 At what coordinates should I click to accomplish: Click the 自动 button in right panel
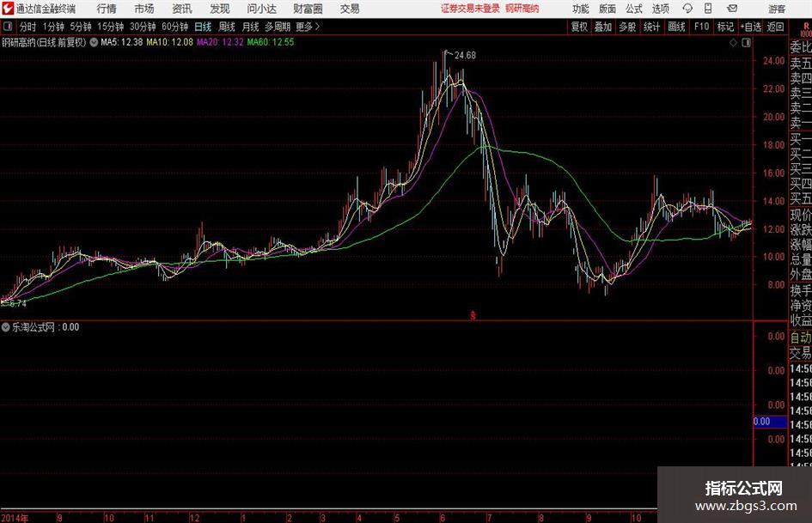click(801, 338)
